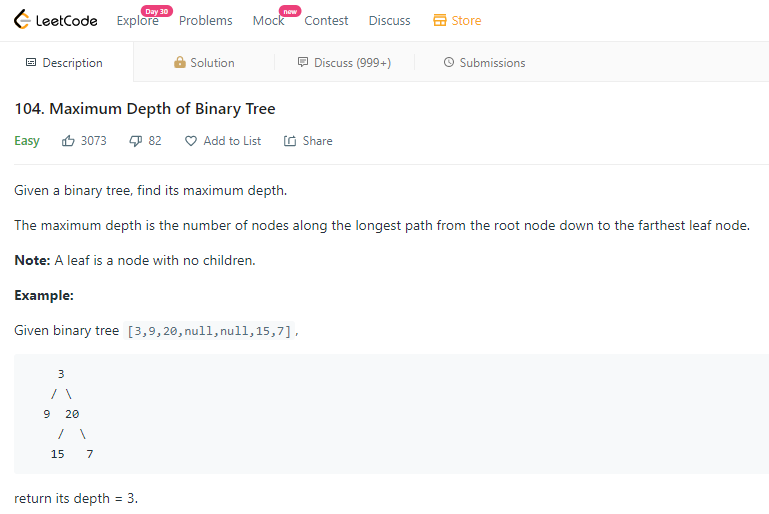
Task: Open the Problems navigation item
Action: pos(205,21)
